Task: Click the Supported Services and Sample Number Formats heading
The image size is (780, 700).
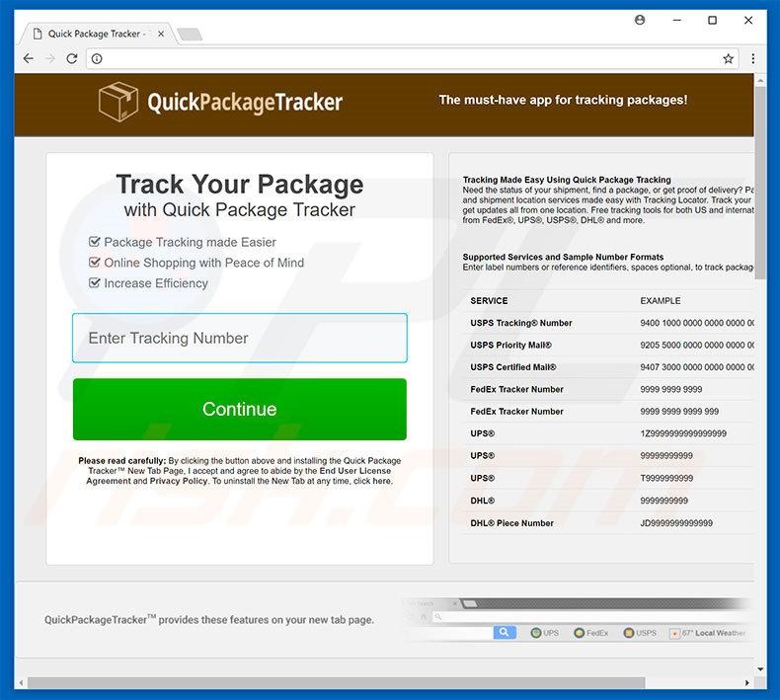Action: 563,257
